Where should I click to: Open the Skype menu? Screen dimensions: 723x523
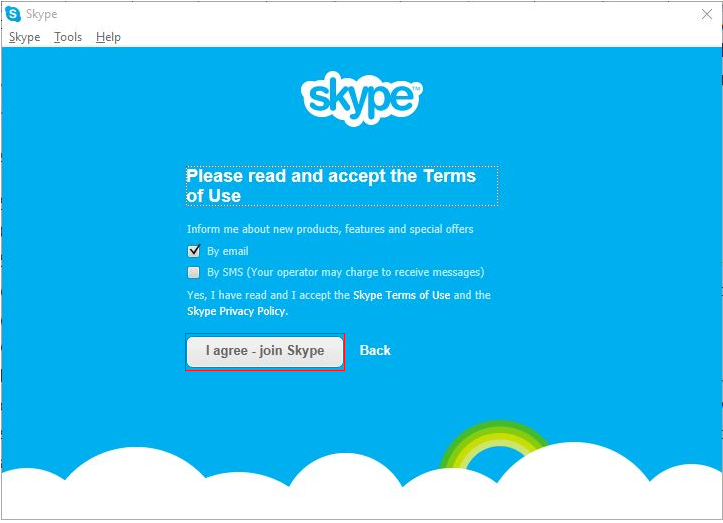point(24,37)
